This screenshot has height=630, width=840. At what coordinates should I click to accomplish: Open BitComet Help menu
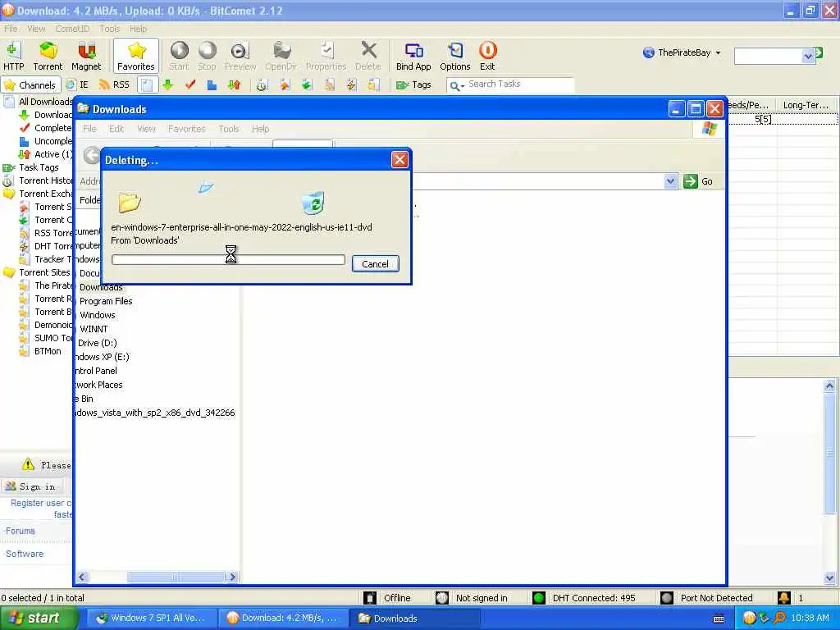point(138,29)
